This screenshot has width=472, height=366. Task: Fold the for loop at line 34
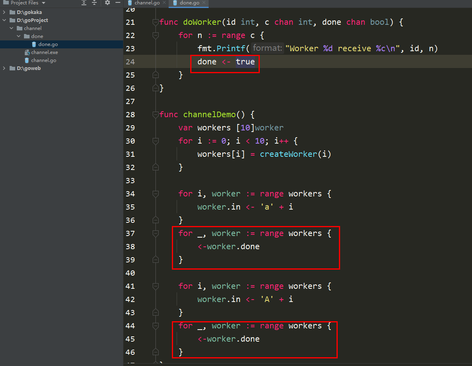point(155,194)
